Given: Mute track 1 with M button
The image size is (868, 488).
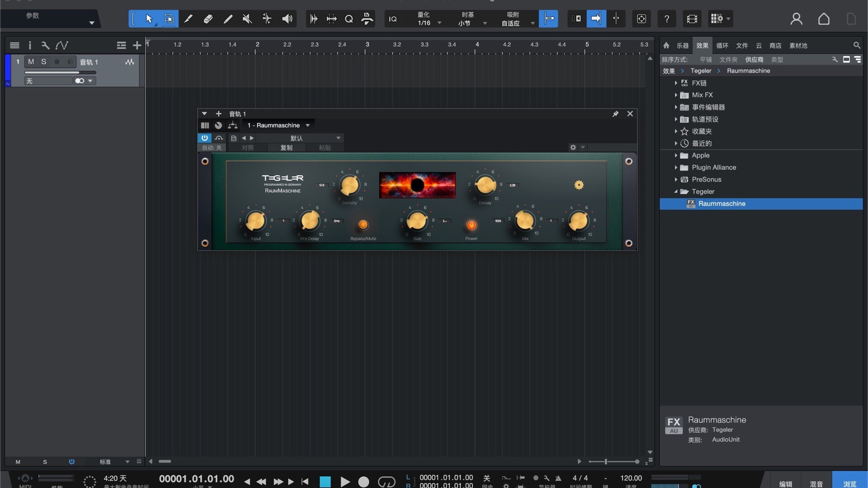Looking at the screenshot, I should [31, 62].
